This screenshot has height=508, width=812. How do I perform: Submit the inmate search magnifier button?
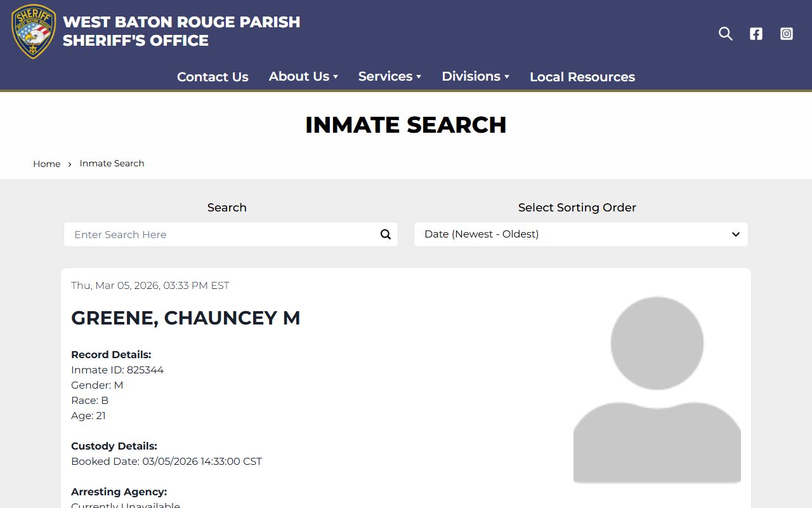[386, 234]
